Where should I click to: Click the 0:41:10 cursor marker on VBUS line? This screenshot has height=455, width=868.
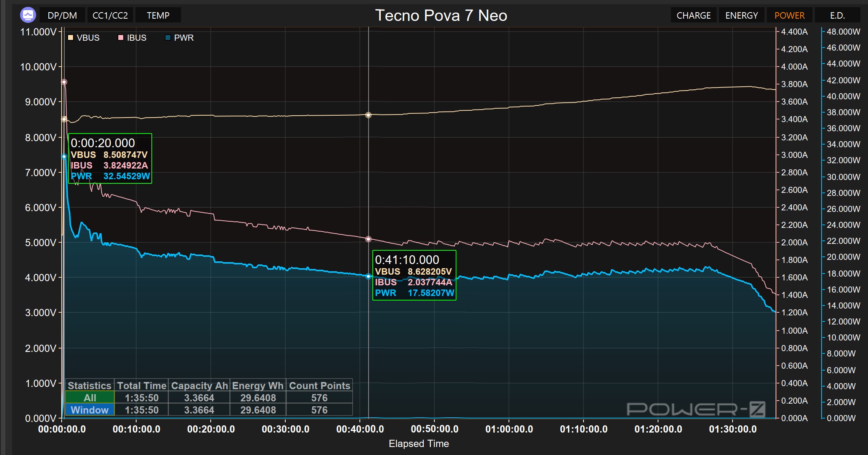(x=368, y=115)
